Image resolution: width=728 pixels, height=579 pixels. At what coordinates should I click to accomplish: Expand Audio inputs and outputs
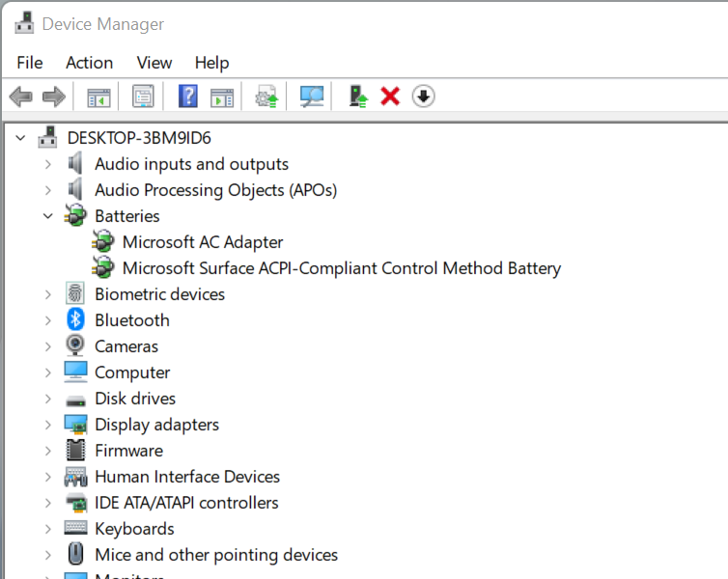click(x=48, y=164)
